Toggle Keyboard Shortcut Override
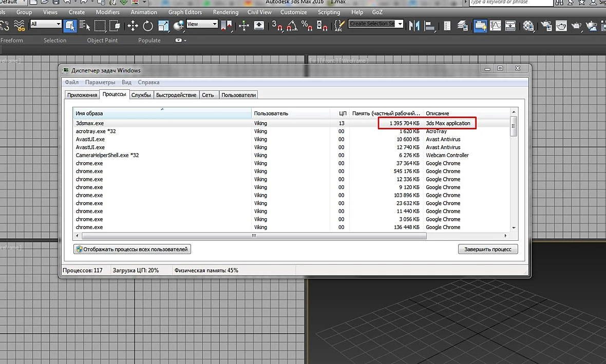 click(x=259, y=26)
